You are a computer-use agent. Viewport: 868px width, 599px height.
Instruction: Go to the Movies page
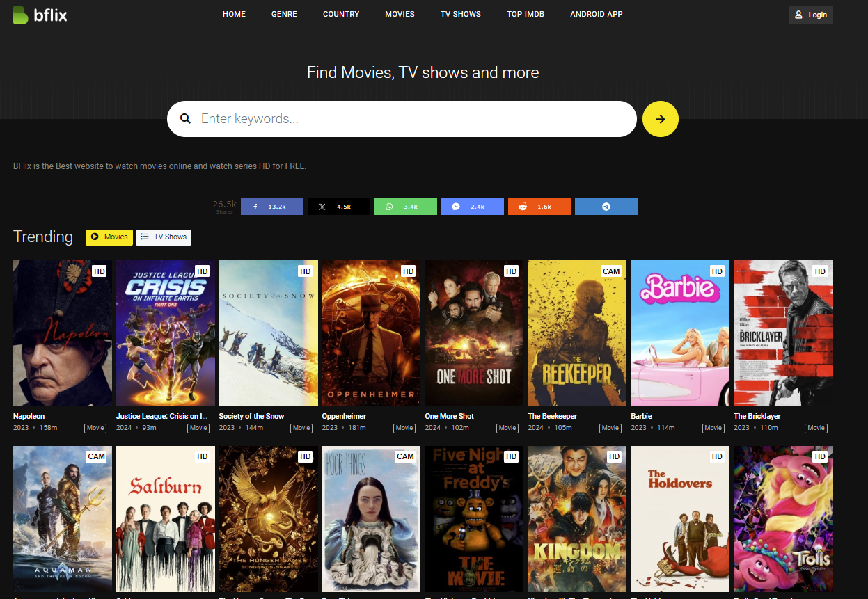pyautogui.click(x=400, y=14)
